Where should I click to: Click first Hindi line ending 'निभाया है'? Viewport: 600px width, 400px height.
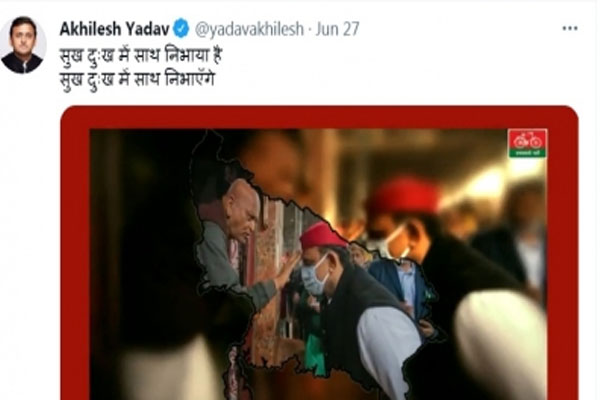pyautogui.click(x=141, y=56)
